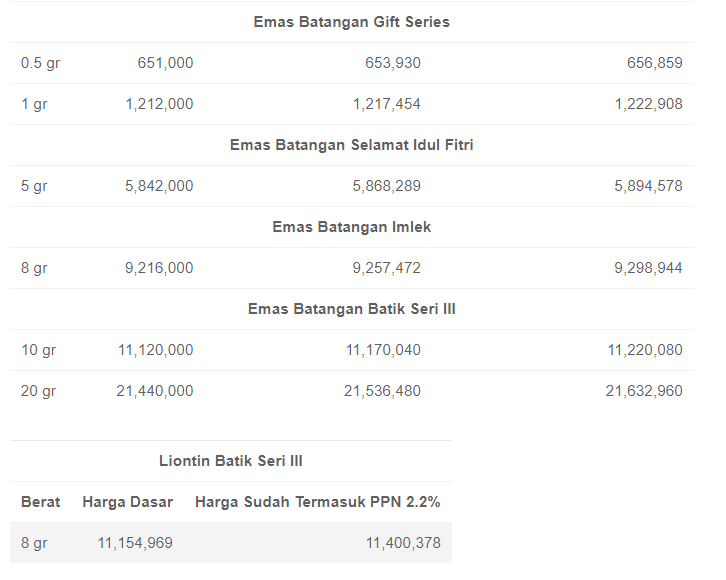Click the 21,536,480 price value
726x580 pixels.
click(382, 391)
